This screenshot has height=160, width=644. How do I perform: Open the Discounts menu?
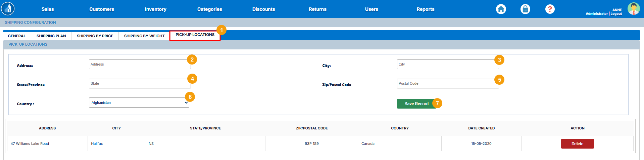coord(263,9)
